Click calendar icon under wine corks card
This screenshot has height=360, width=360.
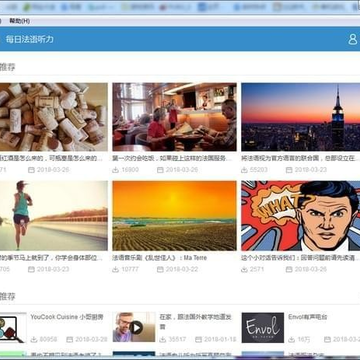[x=31, y=170]
